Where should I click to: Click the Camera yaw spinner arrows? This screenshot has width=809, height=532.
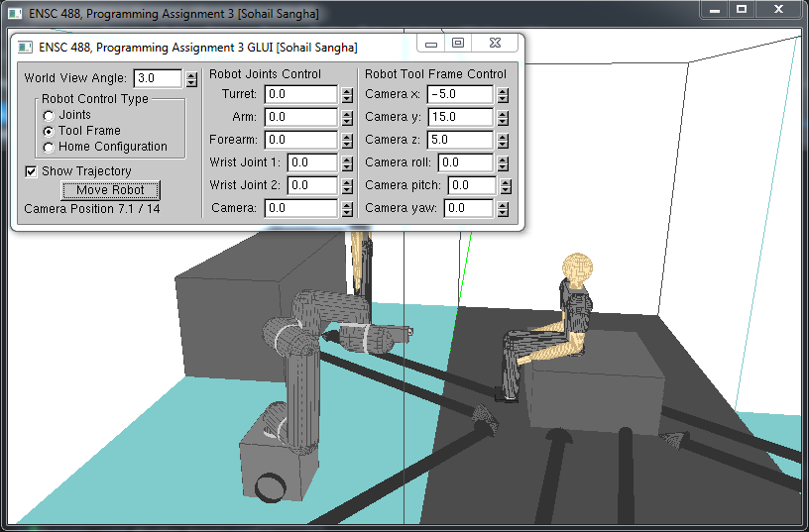[x=503, y=209]
